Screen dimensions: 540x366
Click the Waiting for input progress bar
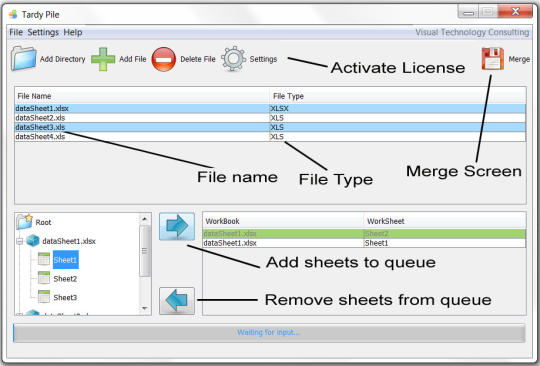[269, 333]
